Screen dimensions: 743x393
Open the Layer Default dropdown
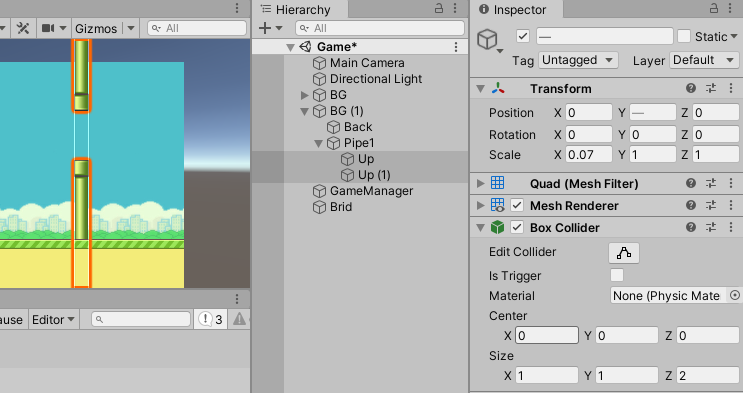point(703,60)
